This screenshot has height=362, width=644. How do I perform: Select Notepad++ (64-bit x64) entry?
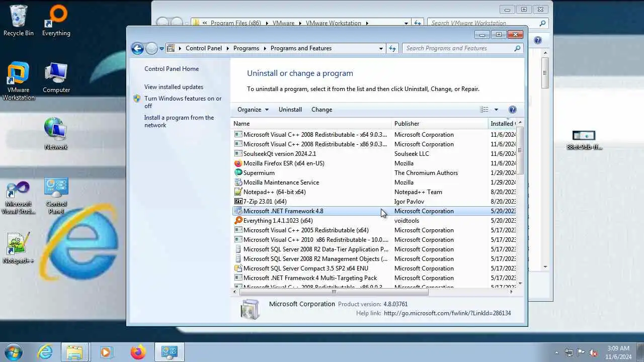tap(375, 192)
